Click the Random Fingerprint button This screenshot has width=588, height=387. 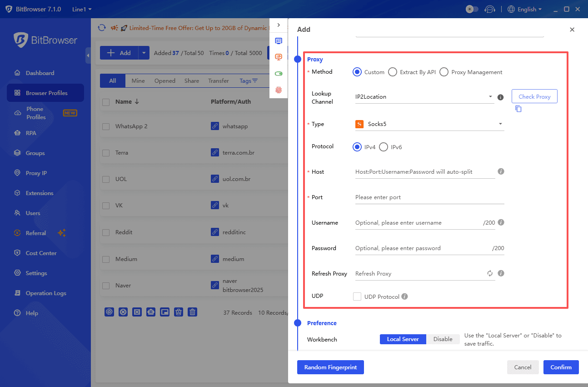click(330, 367)
